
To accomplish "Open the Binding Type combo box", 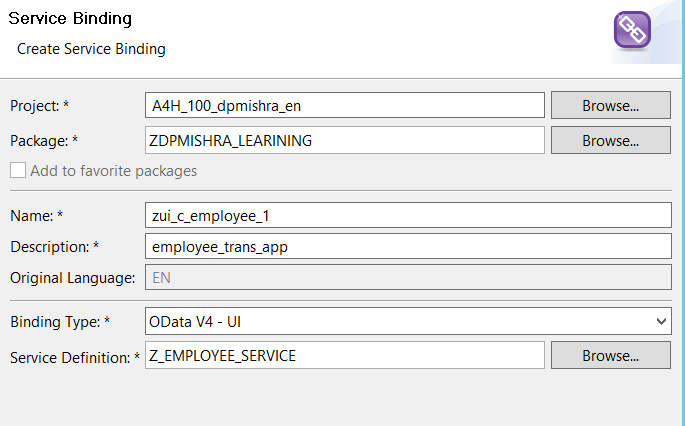I will click(408, 321).
